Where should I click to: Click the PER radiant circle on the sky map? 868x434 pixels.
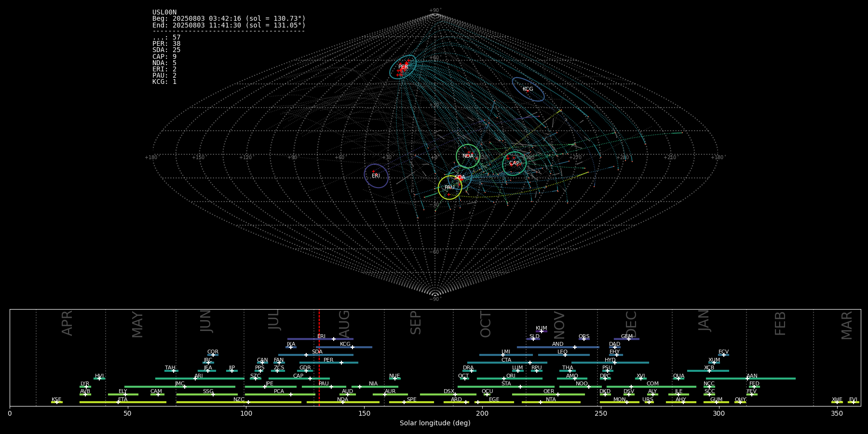(403, 67)
